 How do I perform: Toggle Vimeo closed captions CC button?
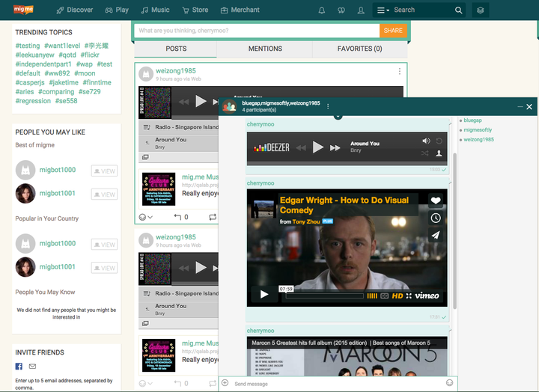coord(385,295)
